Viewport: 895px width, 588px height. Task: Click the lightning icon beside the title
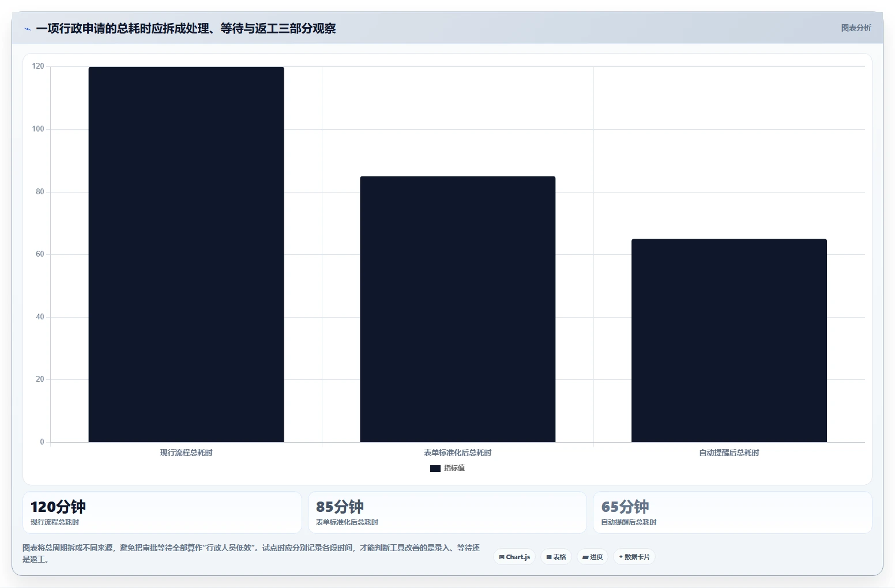pyautogui.click(x=27, y=29)
